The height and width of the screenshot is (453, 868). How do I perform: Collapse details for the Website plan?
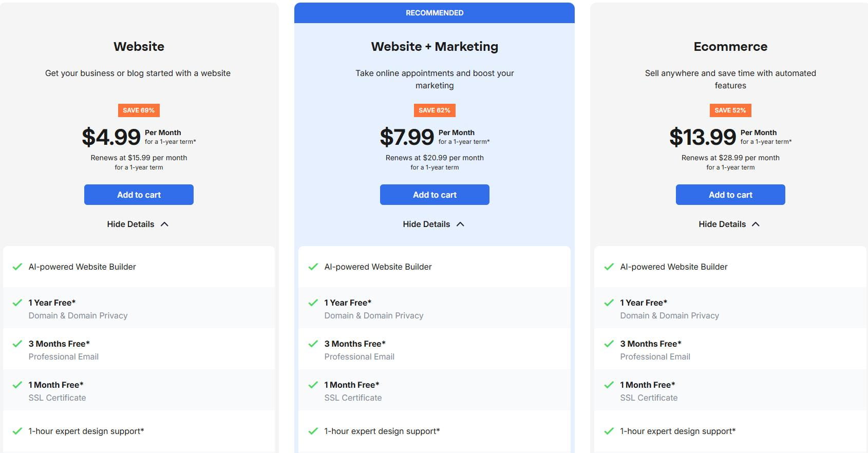pos(138,224)
